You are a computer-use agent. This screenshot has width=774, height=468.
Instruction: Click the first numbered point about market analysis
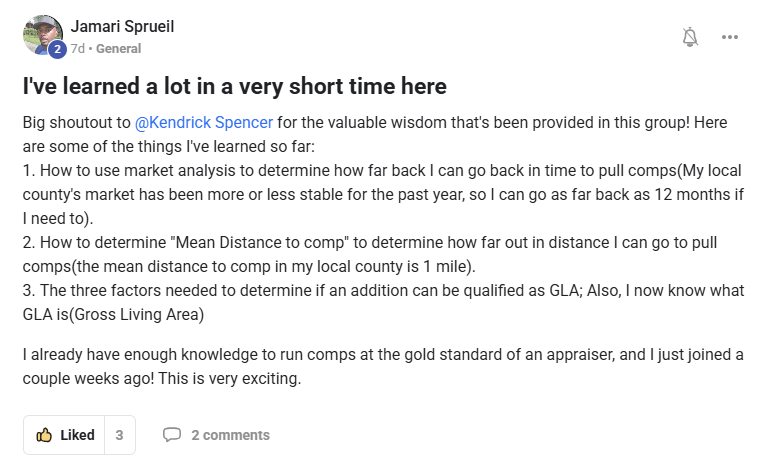[x=383, y=195]
